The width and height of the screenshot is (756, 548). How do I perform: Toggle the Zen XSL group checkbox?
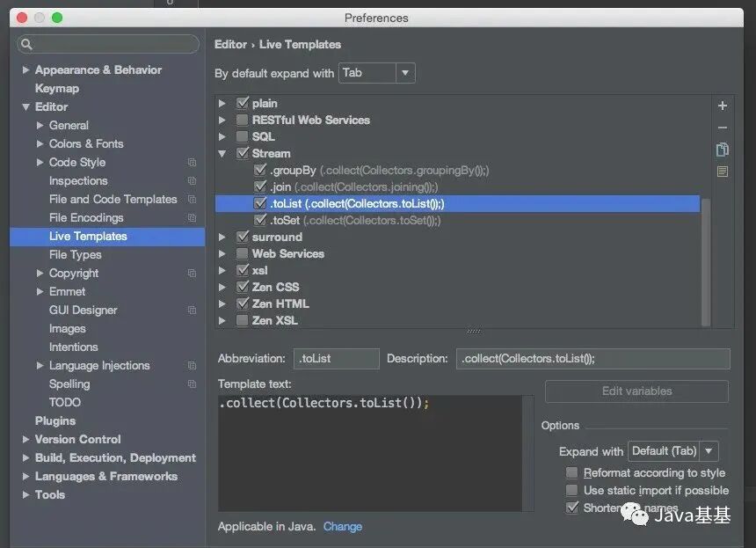click(242, 320)
